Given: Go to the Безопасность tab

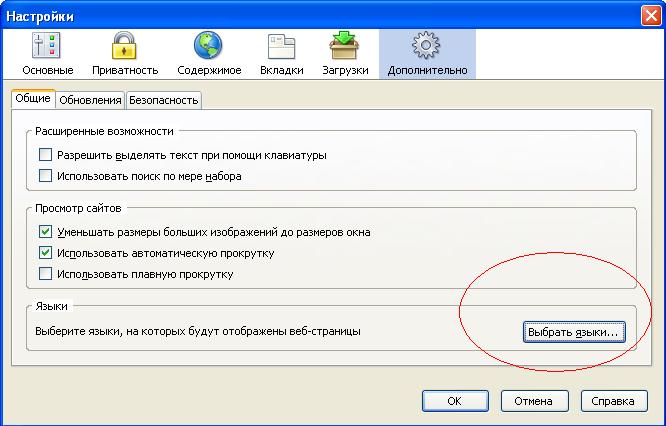Looking at the screenshot, I should tap(164, 100).
